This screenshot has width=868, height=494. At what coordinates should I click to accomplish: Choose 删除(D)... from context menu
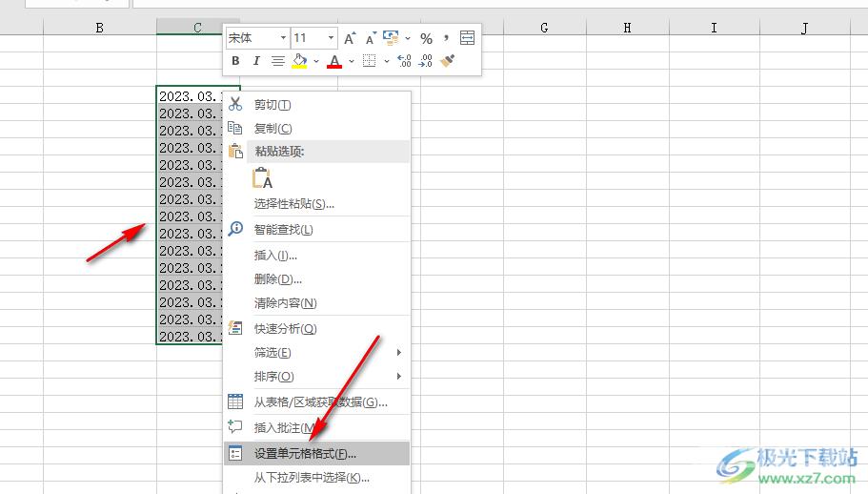(x=316, y=279)
